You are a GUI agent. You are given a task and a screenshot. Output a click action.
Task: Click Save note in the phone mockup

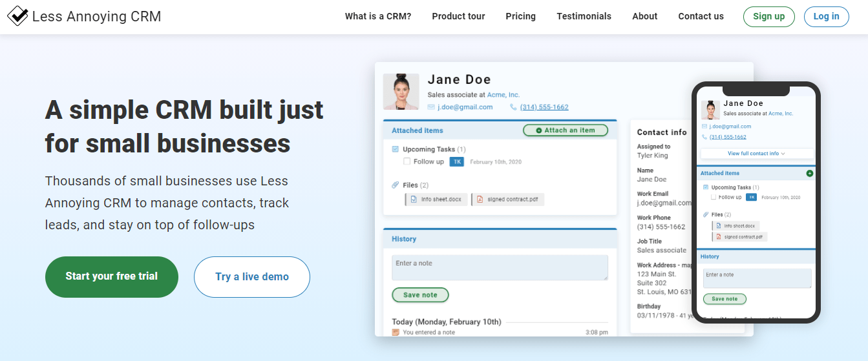point(724,299)
